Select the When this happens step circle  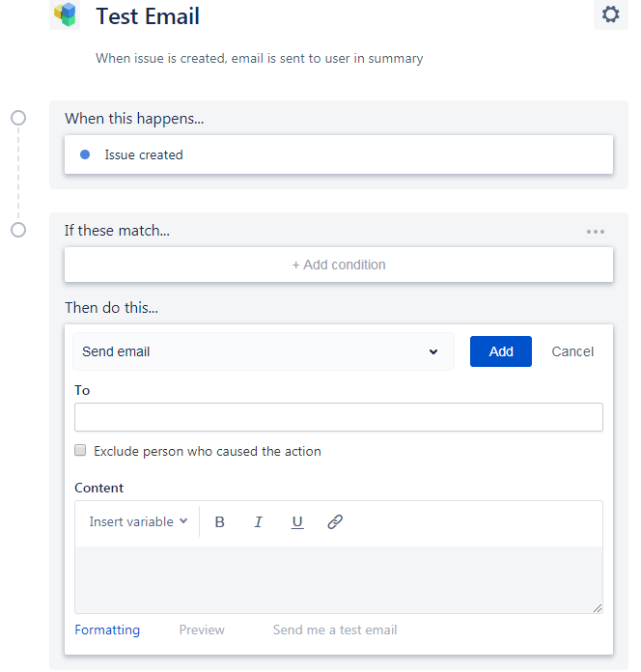coord(18,118)
